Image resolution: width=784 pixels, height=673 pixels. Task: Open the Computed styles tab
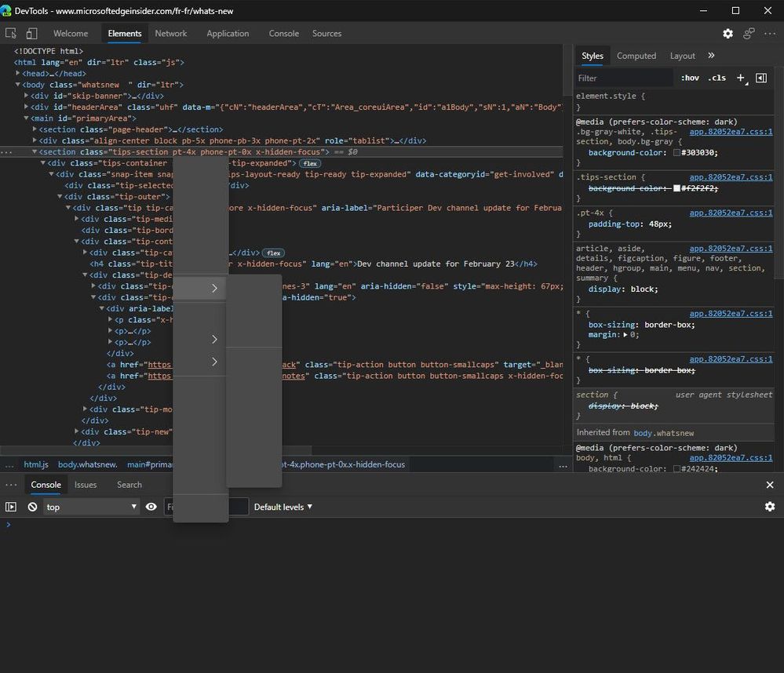[x=636, y=56]
